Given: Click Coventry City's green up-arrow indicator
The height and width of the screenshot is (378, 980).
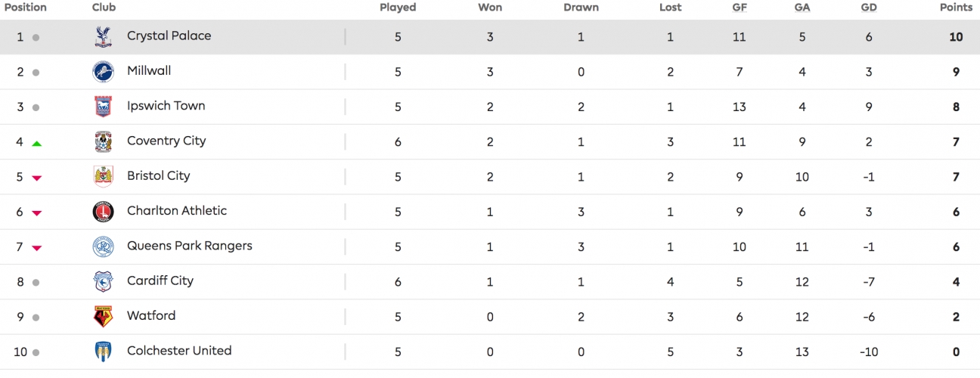Looking at the screenshot, I should (x=36, y=143).
